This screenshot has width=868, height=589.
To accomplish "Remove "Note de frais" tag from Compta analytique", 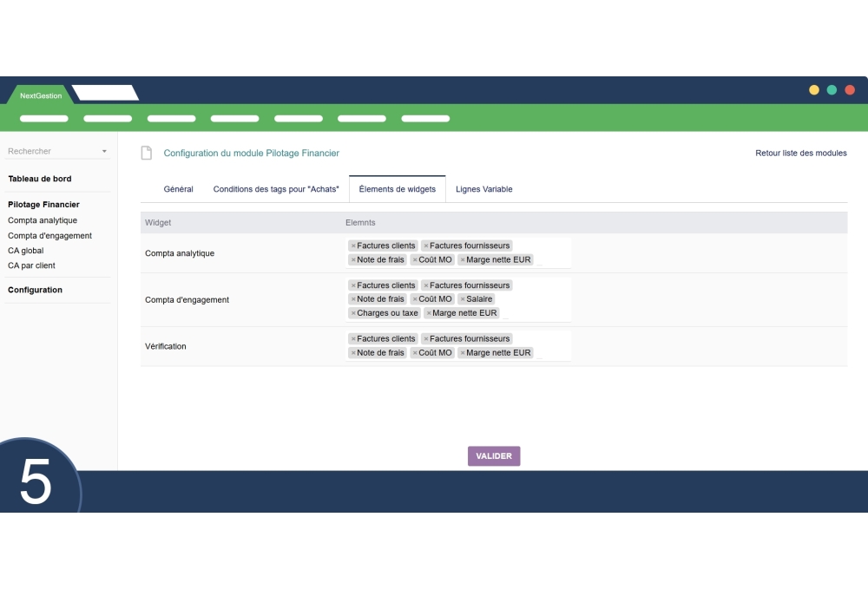I will click(x=353, y=259).
